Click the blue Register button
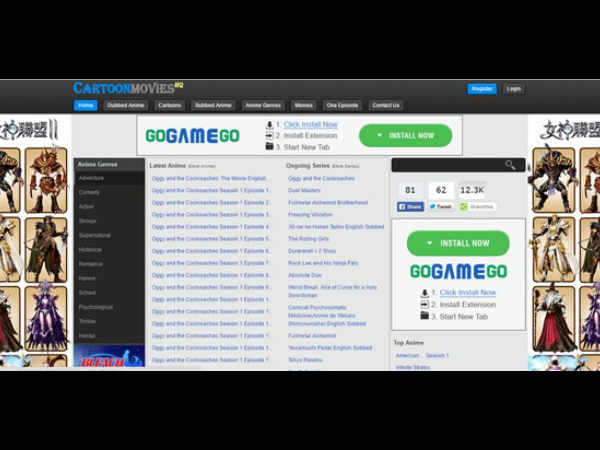The image size is (600, 450). [482, 89]
